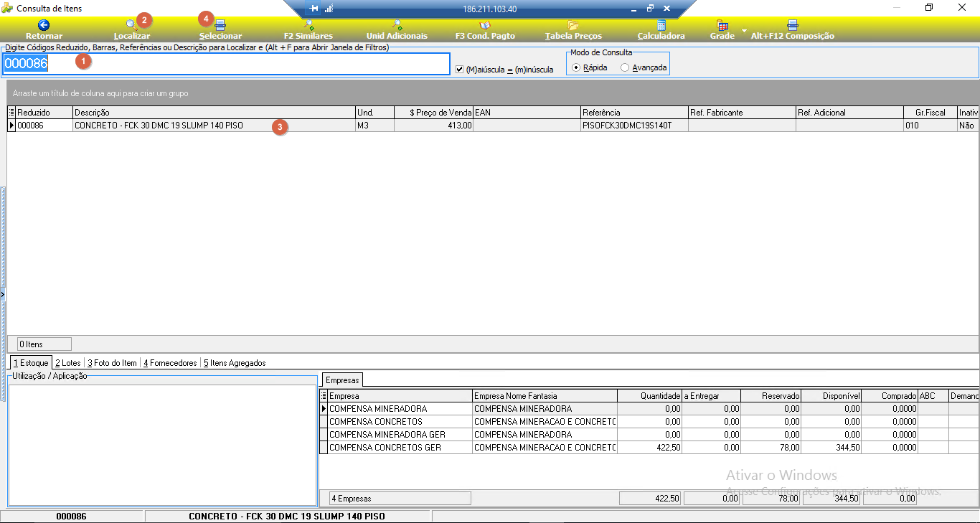
Task: Sort by Descrição column header
Action: click(x=215, y=113)
